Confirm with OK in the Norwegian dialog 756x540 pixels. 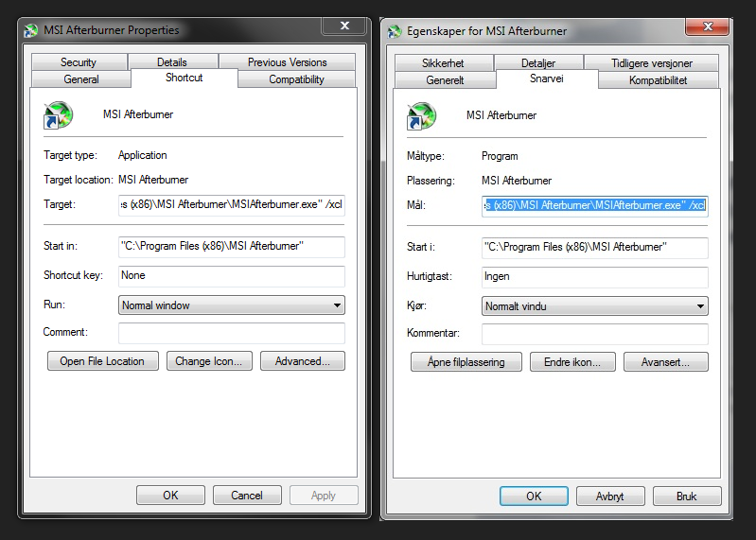tap(534, 496)
